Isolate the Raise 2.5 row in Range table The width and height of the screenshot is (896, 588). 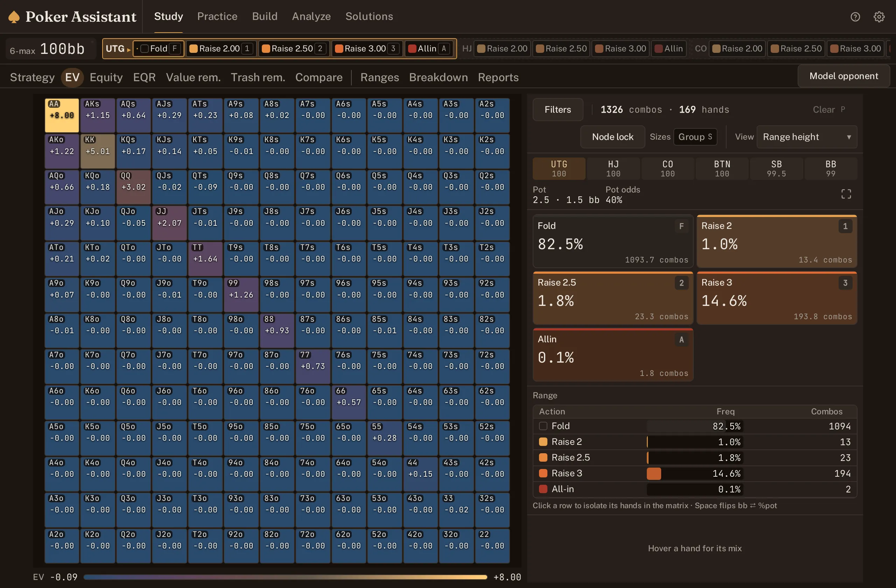pyautogui.click(x=695, y=457)
